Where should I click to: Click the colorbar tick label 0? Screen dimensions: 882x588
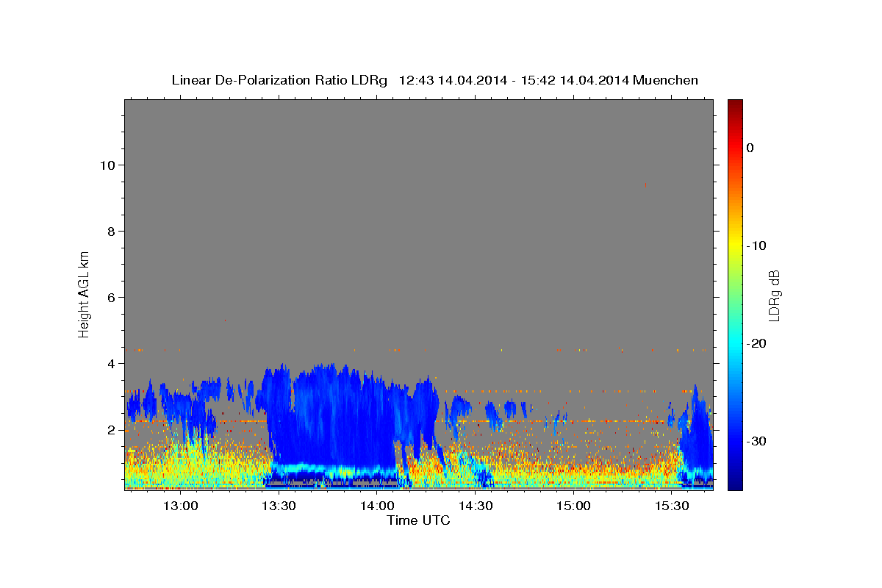pos(750,148)
